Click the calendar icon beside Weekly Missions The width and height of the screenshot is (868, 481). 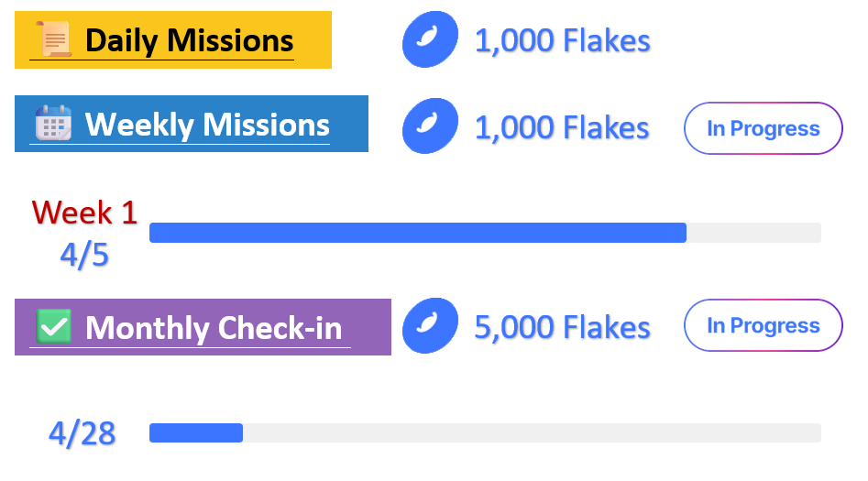(53, 123)
